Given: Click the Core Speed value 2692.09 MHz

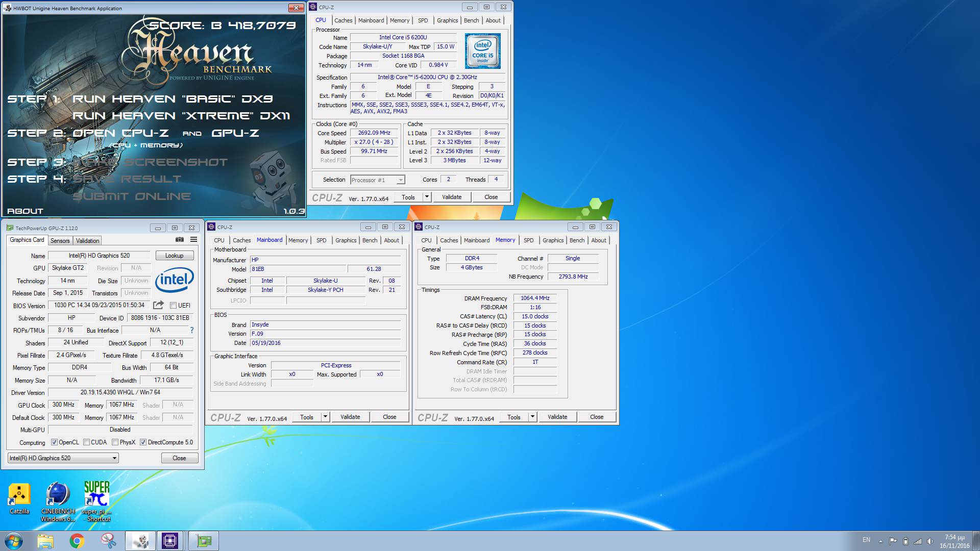Looking at the screenshot, I should pyautogui.click(x=374, y=133).
